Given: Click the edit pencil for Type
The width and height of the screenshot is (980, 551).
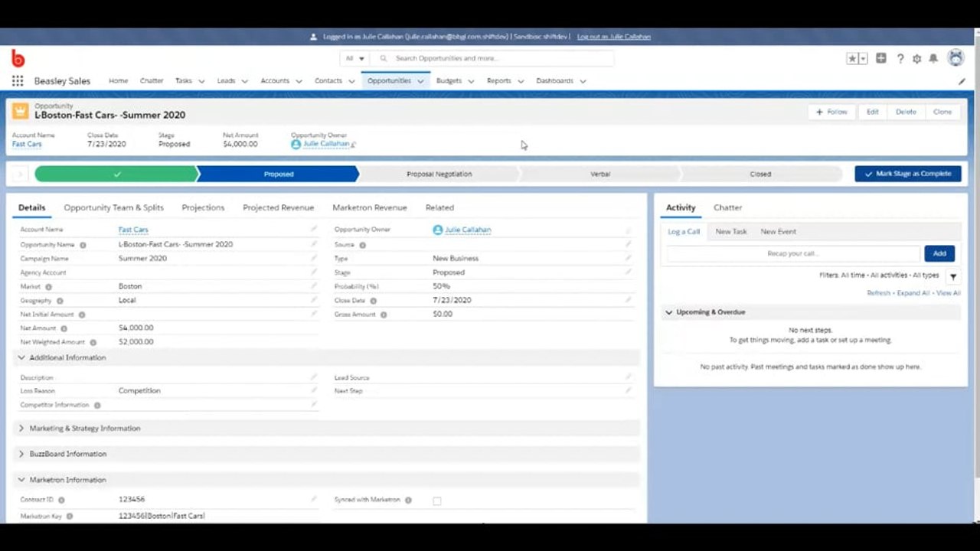Looking at the screenshot, I should pyautogui.click(x=628, y=259).
